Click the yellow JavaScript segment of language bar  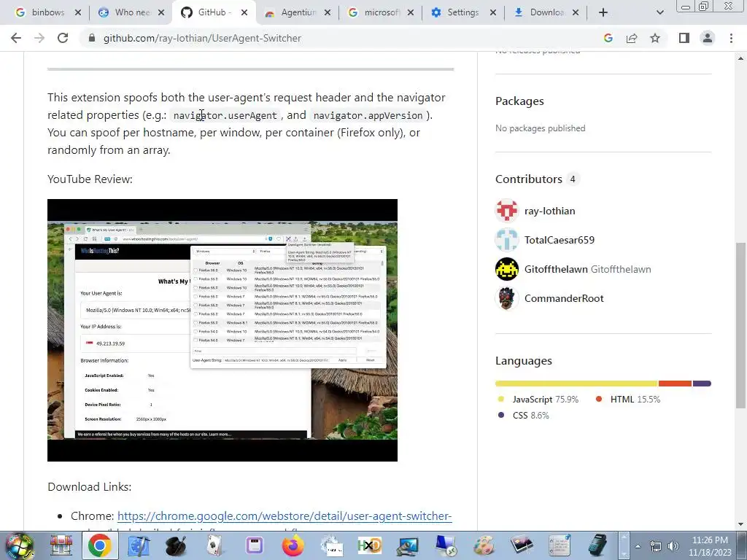pos(576,384)
